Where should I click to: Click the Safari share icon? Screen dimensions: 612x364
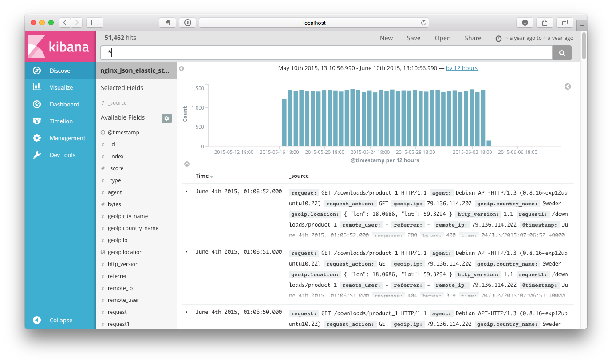click(x=545, y=23)
